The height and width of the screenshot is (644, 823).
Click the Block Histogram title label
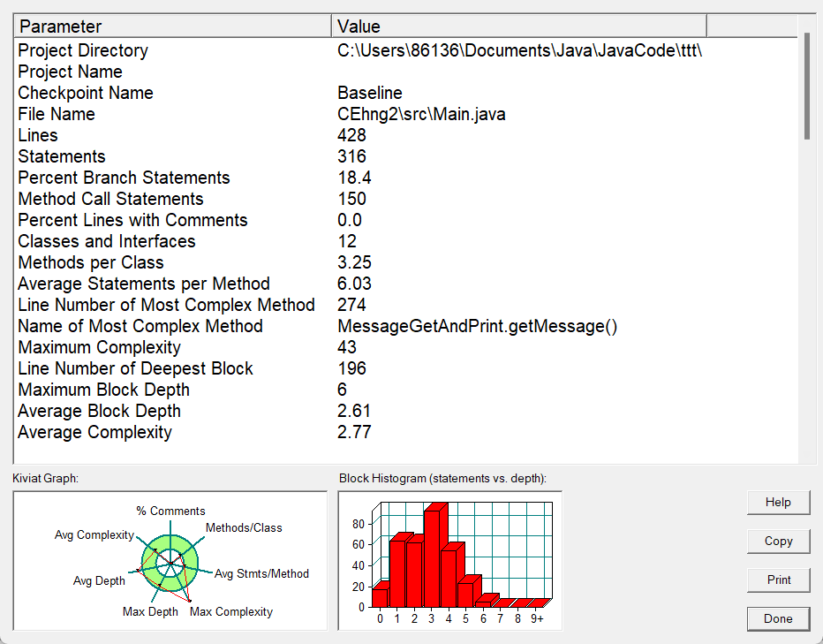(442, 479)
